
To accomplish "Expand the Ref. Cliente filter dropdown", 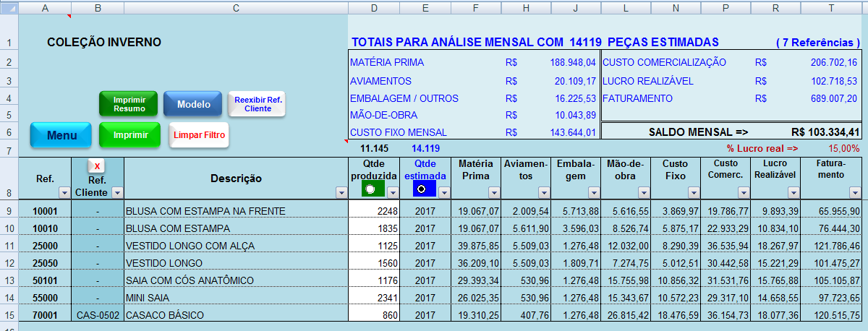I will click(116, 193).
